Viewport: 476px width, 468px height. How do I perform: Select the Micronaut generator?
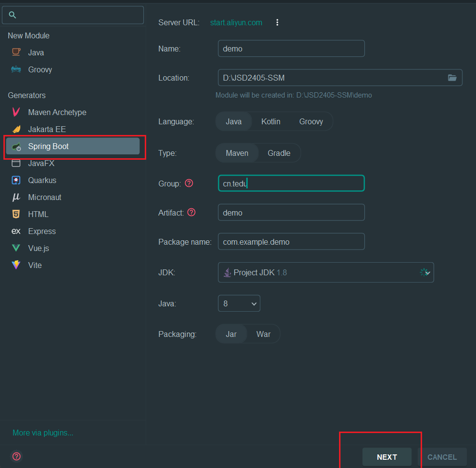click(73, 197)
